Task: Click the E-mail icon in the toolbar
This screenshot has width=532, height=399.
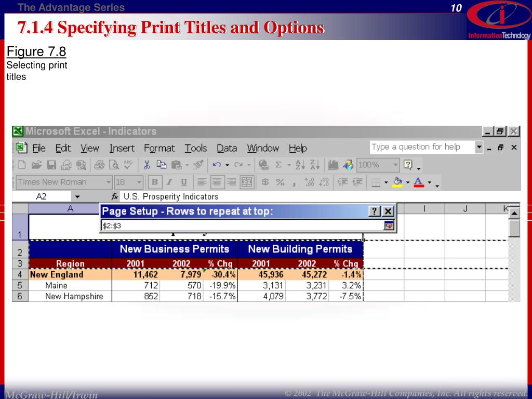Action: click(66, 165)
